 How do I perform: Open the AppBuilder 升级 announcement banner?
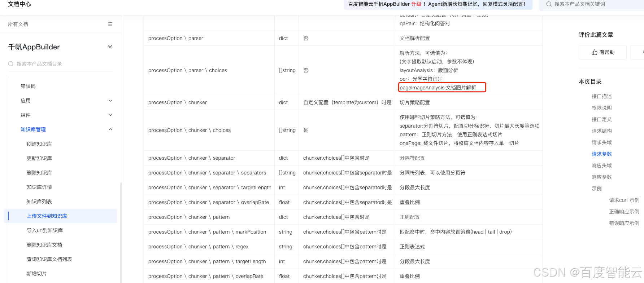[438, 4]
